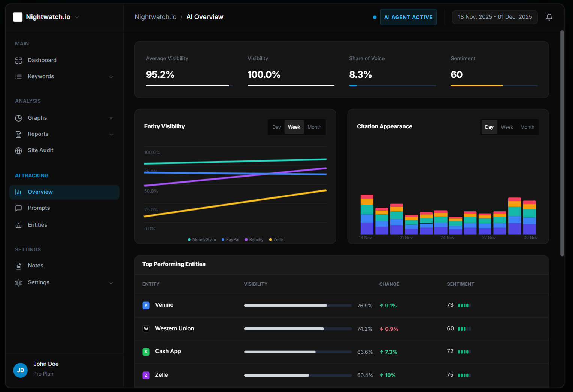Click the AI AGENT ACTIVE button
Image resolution: width=573 pixels, height=392 pixels.
pyautogui.click(x=408, y=17)
